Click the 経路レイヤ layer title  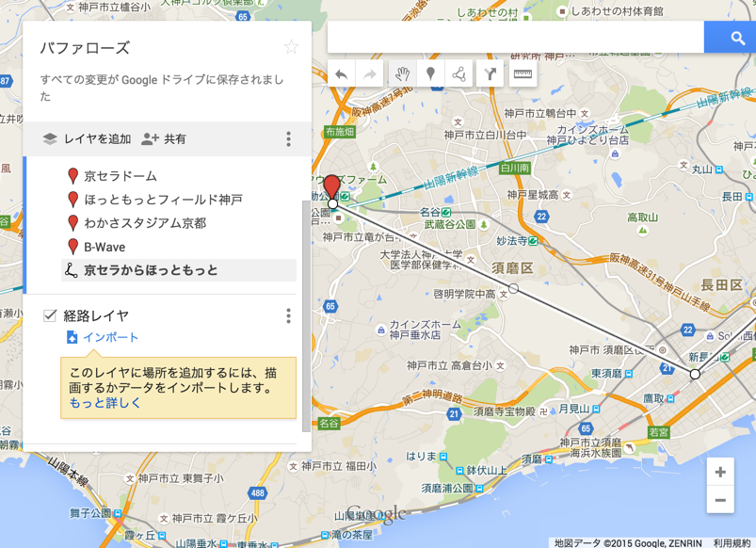[96, 316]
